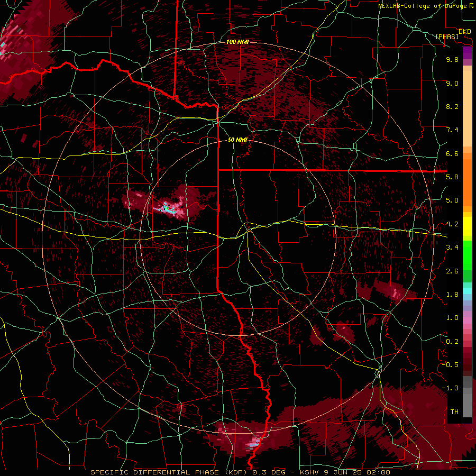This screenshot has width=476, height=476.
Task: Click the 3.4 value on the color scale
Action: tap(452, 248)
